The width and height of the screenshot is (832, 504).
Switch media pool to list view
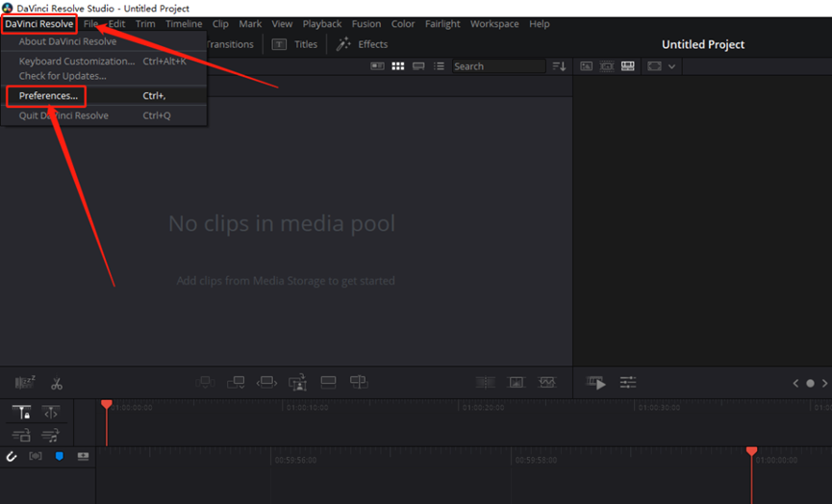pyautogui.click(x=440, y=66)
